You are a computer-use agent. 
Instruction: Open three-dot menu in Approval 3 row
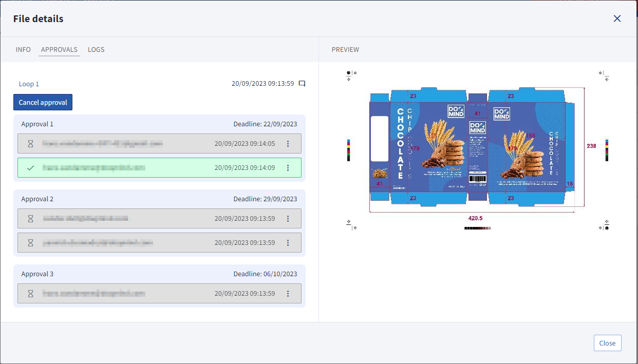click(x=288, y=294)
